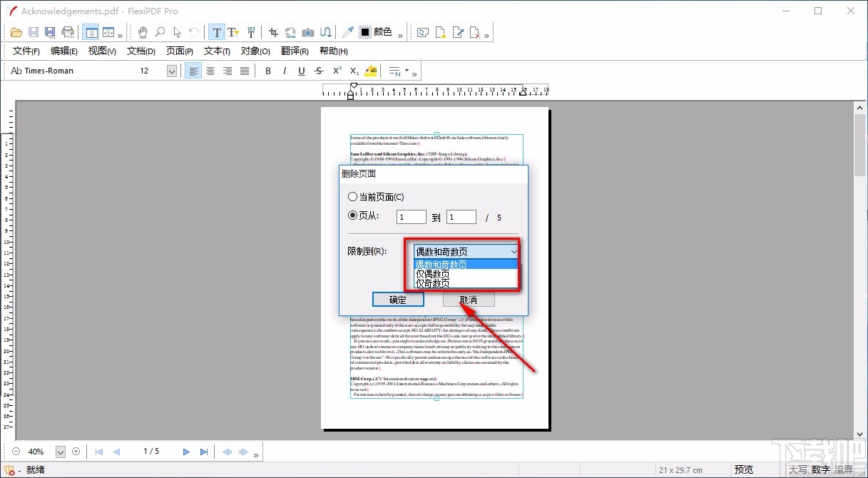The width and height of the screenshot is (868, 478).
Task: Open the 页面(P) menu
Action: (178, 51)
